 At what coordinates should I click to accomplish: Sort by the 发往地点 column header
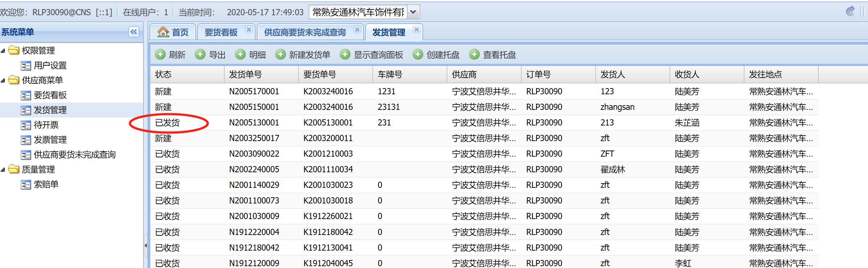[x=781, y=74]
